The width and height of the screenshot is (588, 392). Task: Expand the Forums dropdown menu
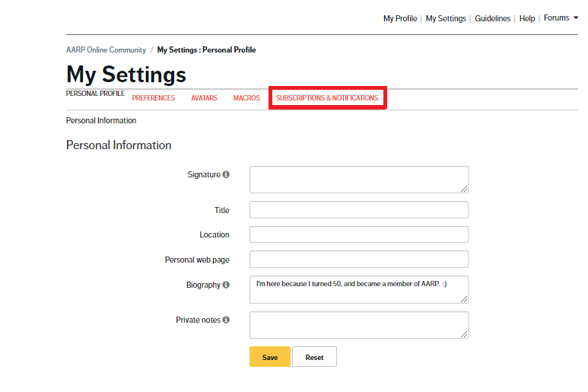coord(561,18)
